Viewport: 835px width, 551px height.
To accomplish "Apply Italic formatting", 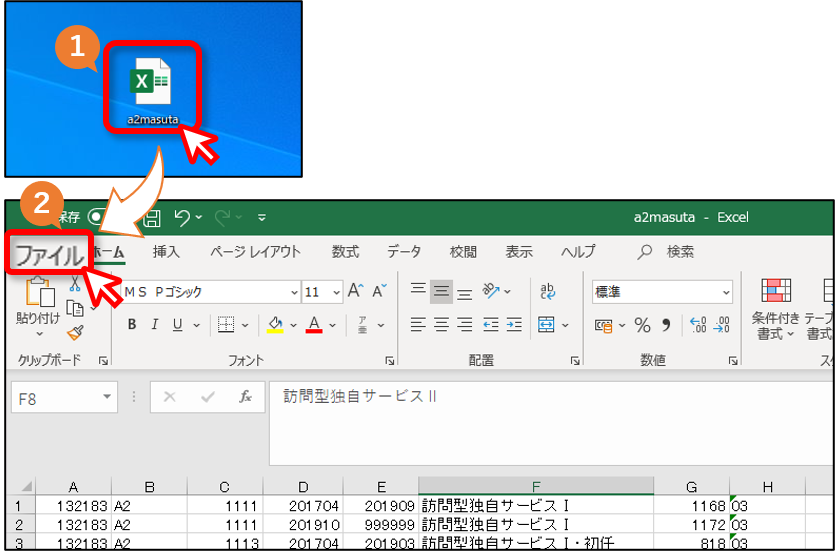I will (x=154, y=324).
